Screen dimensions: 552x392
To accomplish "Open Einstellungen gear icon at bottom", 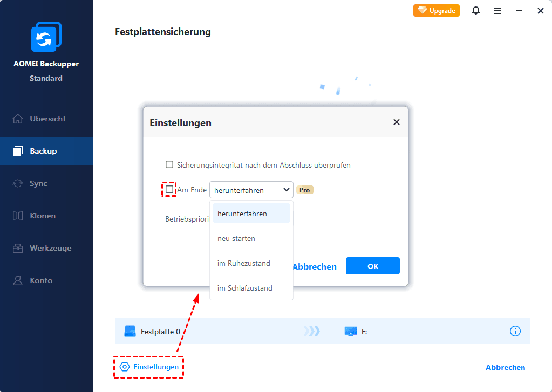I will 125,367.
